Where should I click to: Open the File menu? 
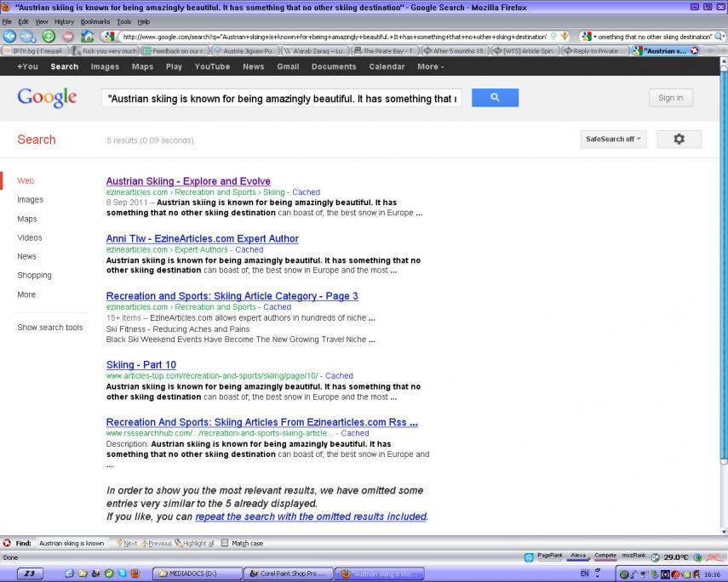pyautogui.click(x=7, y=21)
